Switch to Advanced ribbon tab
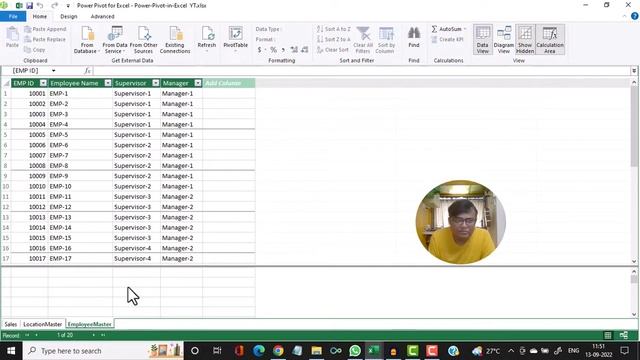The width and height of the screenshot is (640, 360). tap(102, 16)
